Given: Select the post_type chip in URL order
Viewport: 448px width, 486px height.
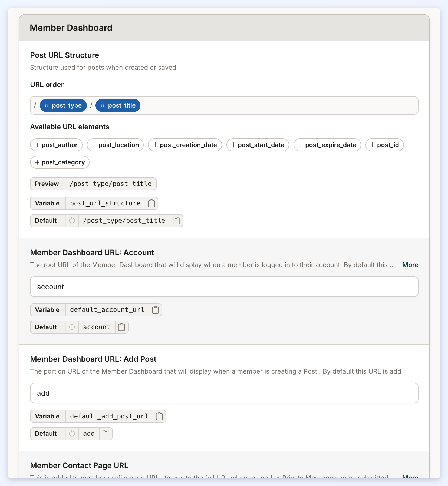Looking at the screenshot, I should click(x=63, y=105).
